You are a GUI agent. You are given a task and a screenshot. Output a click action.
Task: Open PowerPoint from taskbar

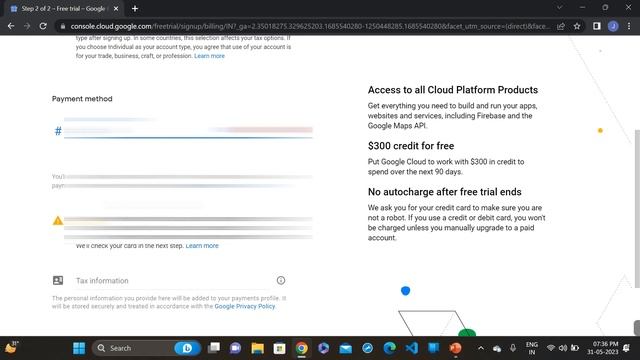tap(456, 348)
